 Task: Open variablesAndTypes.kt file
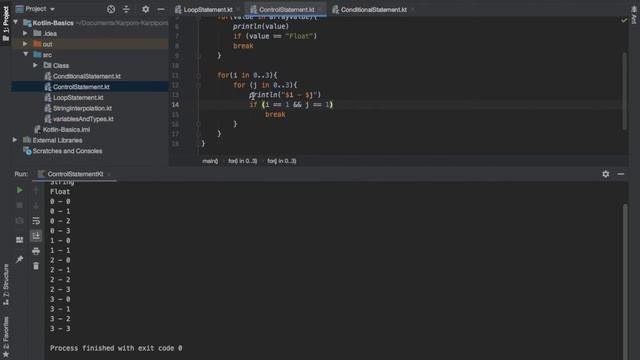[83, 119]
